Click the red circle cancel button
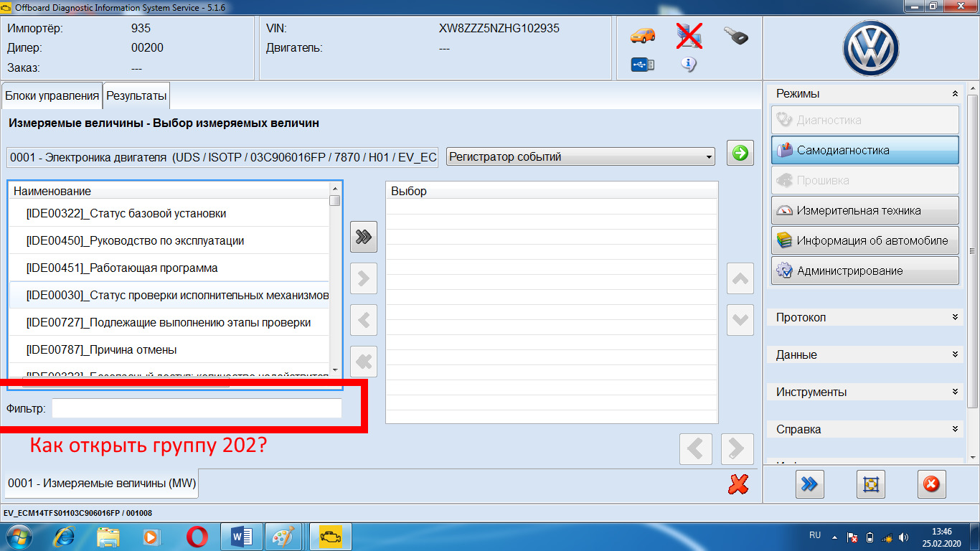This screenshot has height=551, width=980. (x=931, y=484)
